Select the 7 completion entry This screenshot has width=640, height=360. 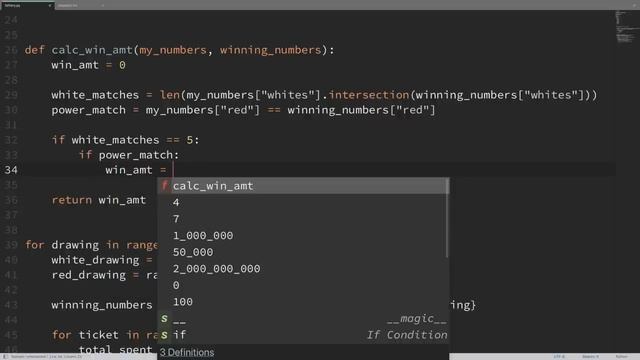click(302, 219)
